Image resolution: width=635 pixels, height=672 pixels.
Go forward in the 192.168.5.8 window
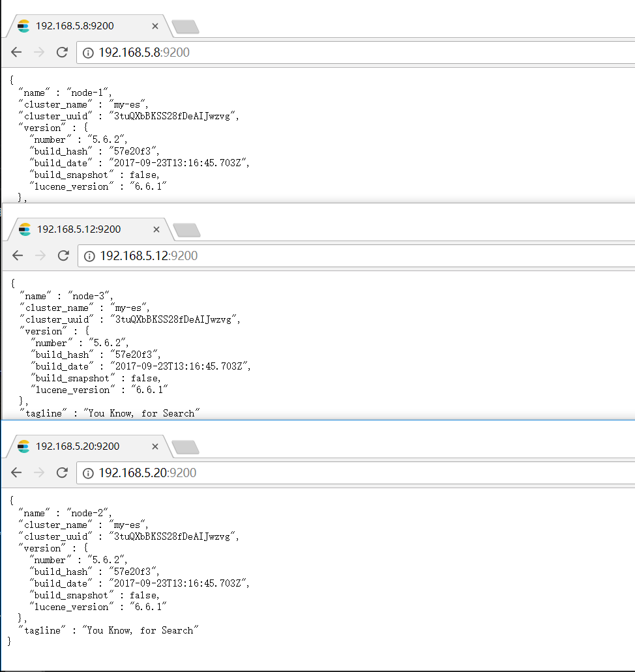pyautogui.click(x=39, y=52)
